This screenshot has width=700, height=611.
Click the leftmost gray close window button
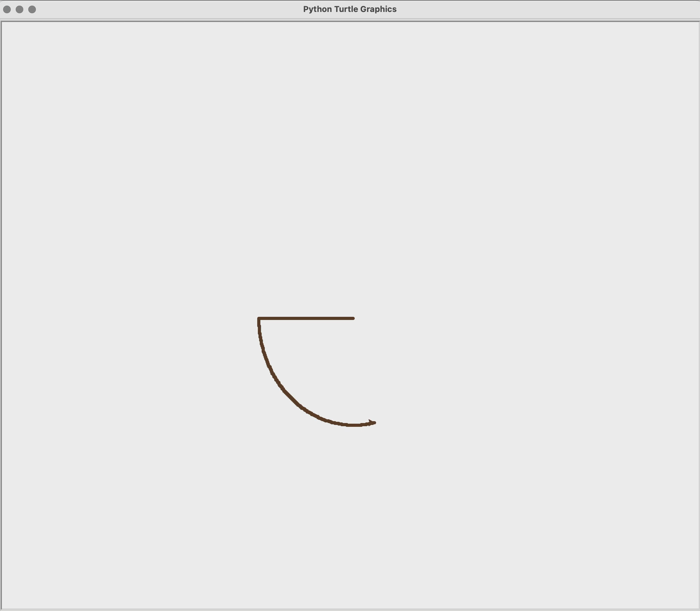tap(7, 9)
